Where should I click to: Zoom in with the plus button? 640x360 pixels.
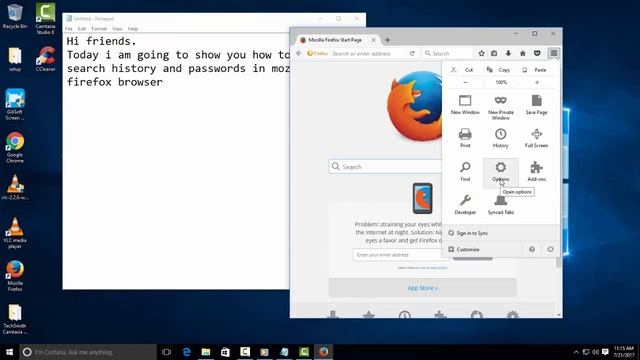537,82
